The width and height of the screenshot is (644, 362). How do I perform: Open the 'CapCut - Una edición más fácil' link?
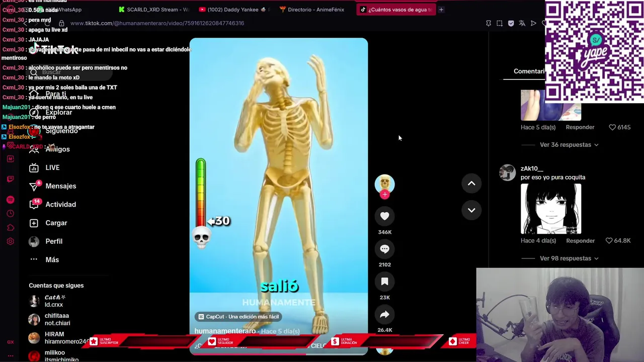pos(238,317)
